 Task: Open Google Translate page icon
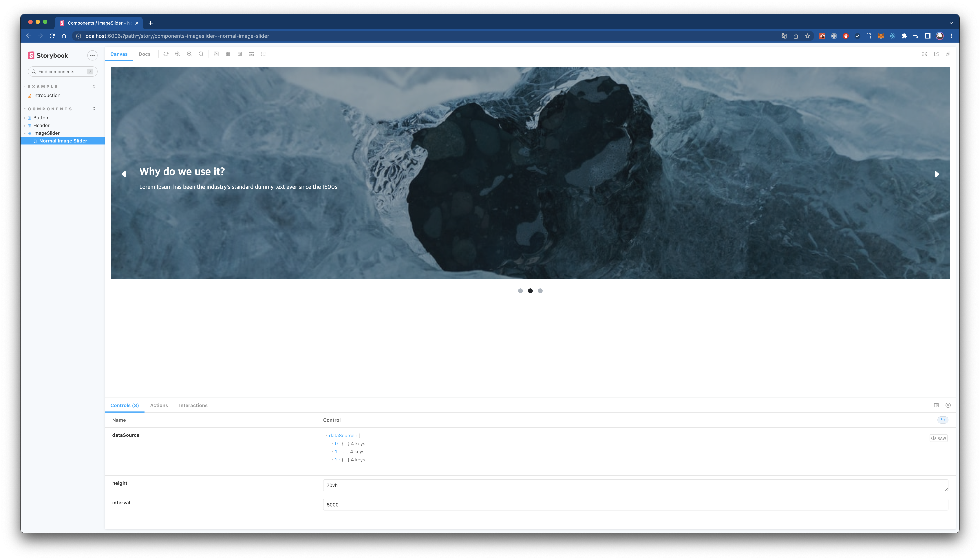click(784, 36)
